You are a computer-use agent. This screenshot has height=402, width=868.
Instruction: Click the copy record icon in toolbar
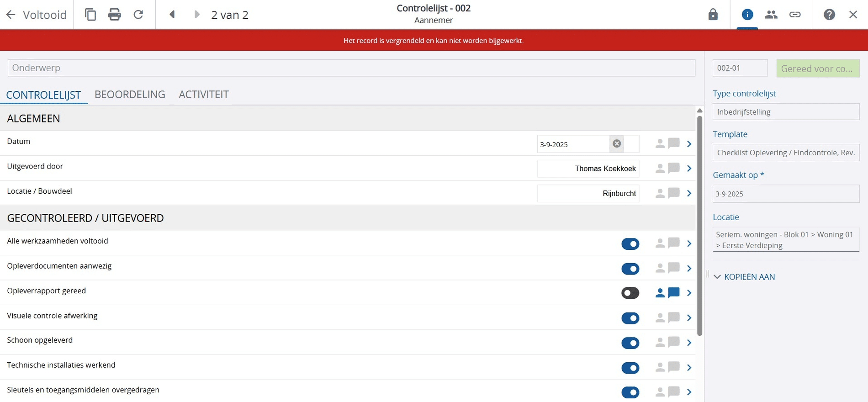pos(90,15)
